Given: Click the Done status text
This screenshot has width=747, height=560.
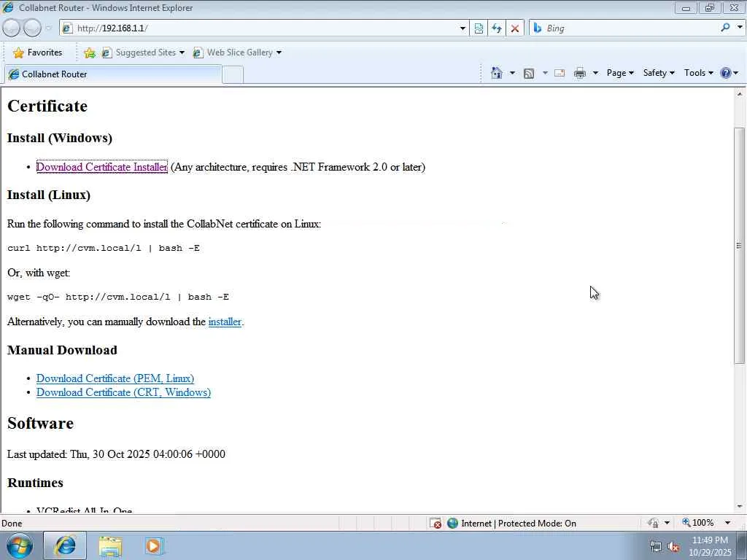Looking at the screenshot, I should point(12,524).
